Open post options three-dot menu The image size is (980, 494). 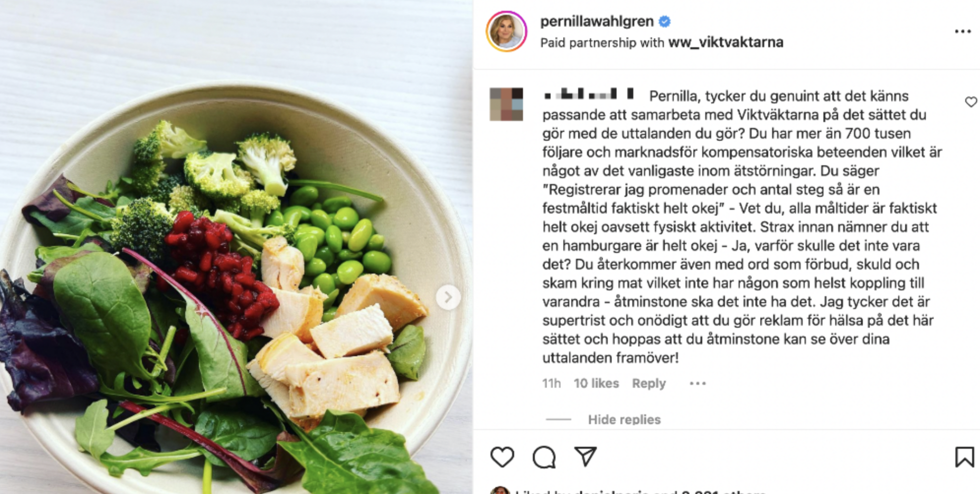963,31
